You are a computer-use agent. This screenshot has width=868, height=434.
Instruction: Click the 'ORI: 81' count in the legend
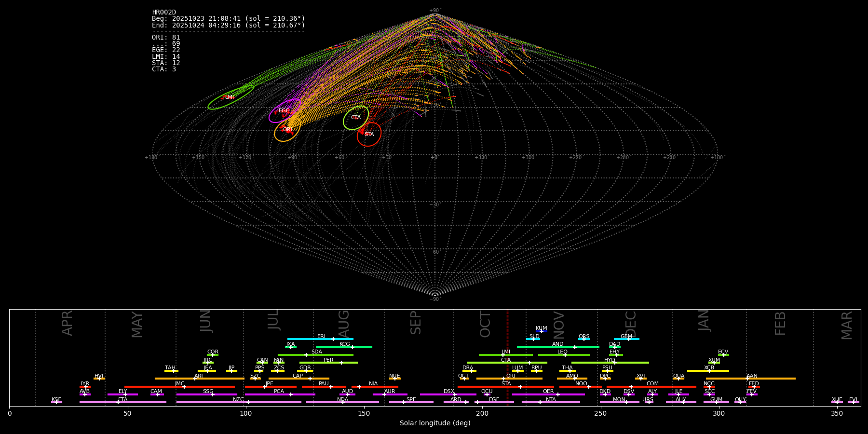(x=166, y=38)
